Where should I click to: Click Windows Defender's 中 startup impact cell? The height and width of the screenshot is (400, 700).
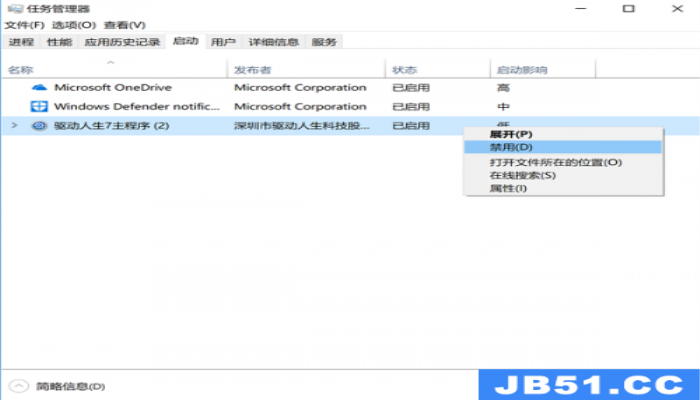click(503, 107)
